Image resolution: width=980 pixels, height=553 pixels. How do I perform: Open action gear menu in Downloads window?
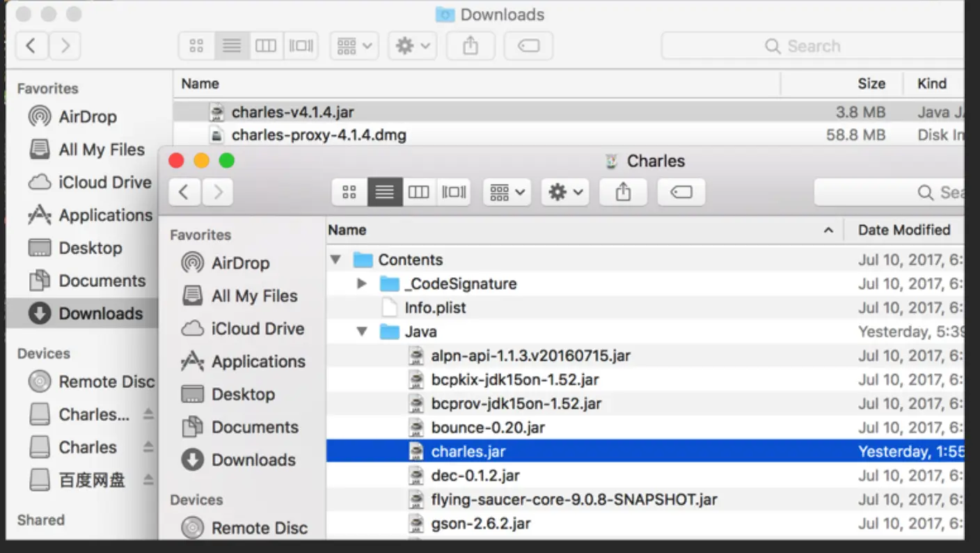(x=413, y=46)
